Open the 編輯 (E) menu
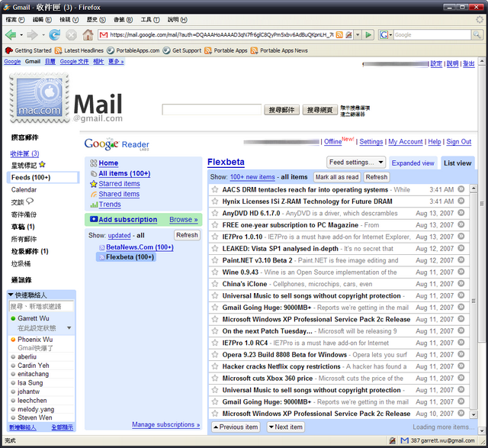 [x=42, y=20]
